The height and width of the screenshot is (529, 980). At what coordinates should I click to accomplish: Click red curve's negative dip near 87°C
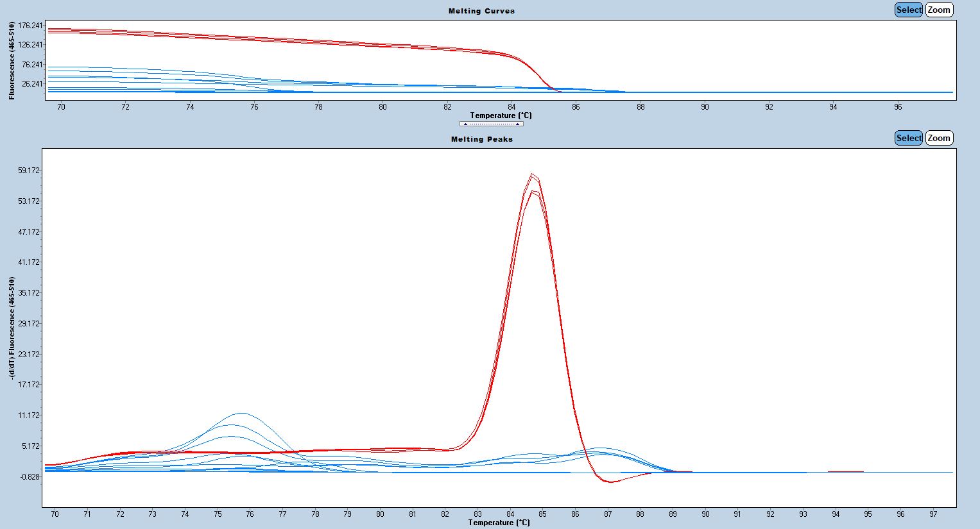[608, 482]
